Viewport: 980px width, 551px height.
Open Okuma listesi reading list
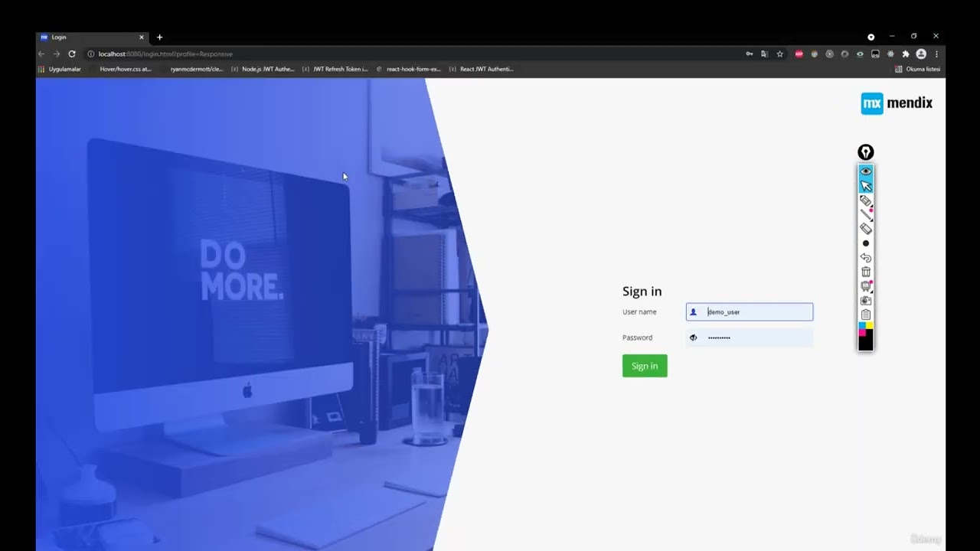(917, 69)
